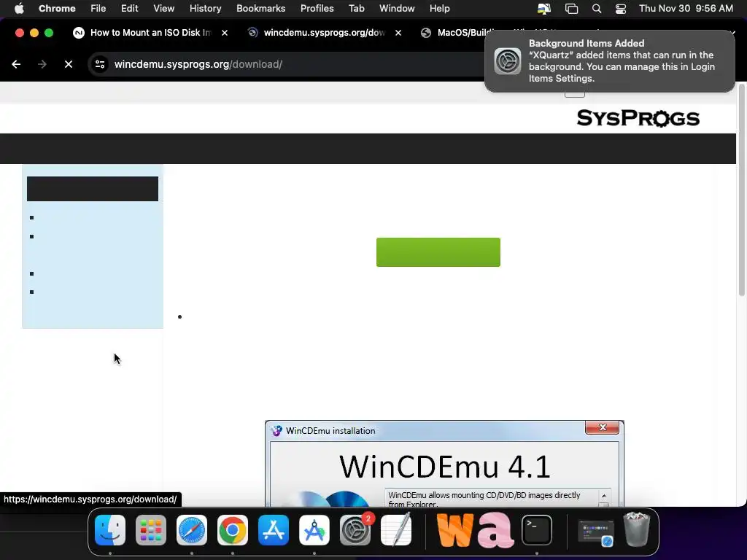Open the Trash in the dock
747x560 pixels.
click(x=637, y=530)
